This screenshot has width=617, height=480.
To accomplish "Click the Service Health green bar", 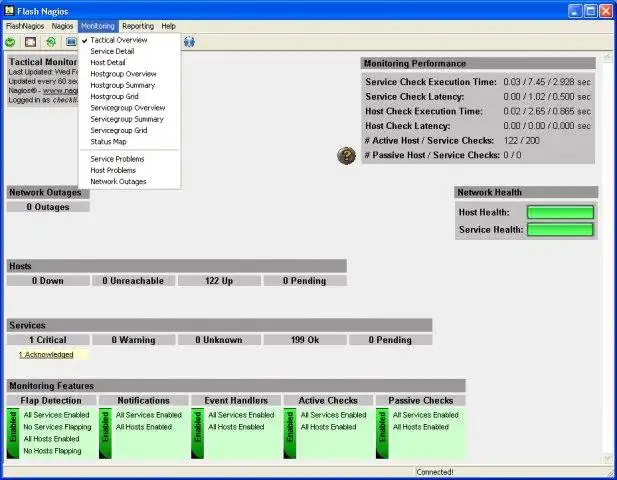I will point(560,230).
